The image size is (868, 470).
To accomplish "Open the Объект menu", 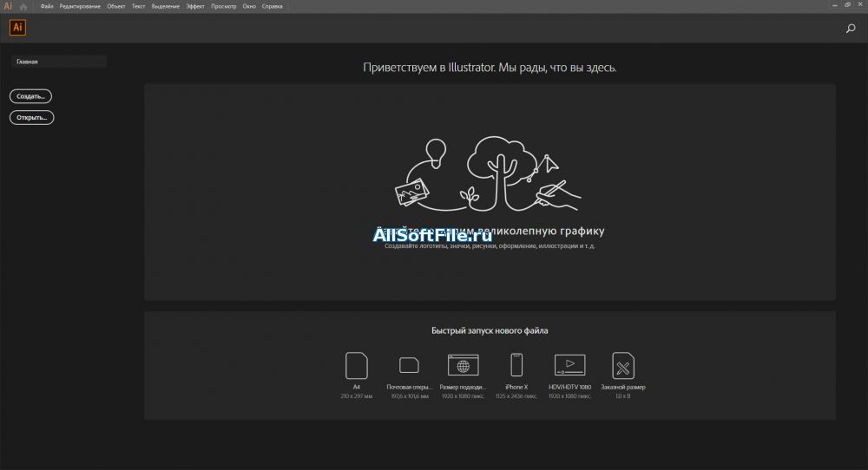I will [116, 7].
